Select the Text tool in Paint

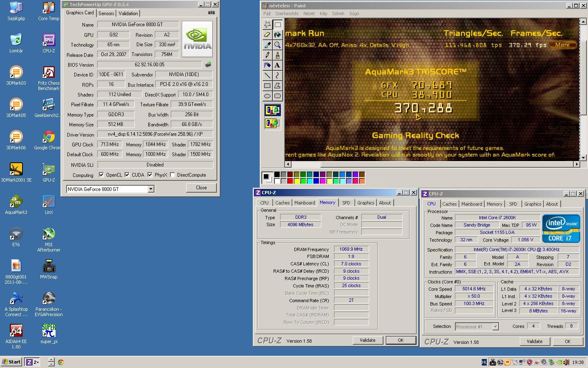click(277, 65)
